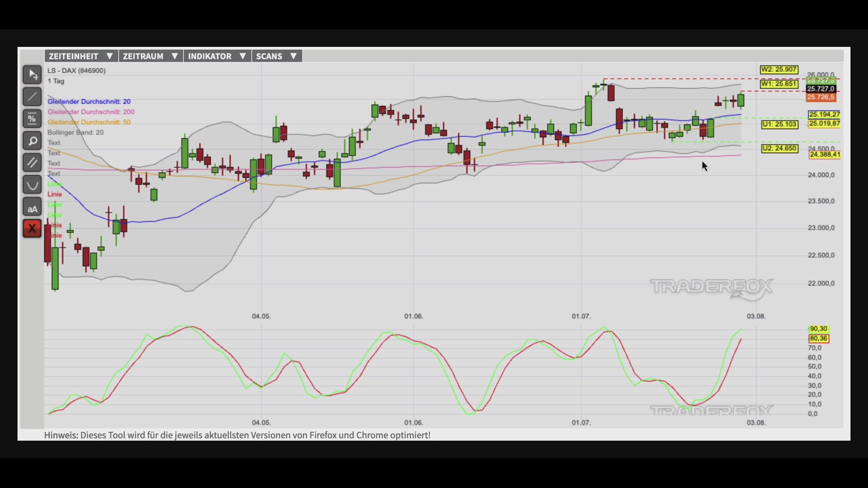Viewport: 868px width, 488px height.
Task: Click the 1 Tag timeframe label
Action: click(56, 81)
